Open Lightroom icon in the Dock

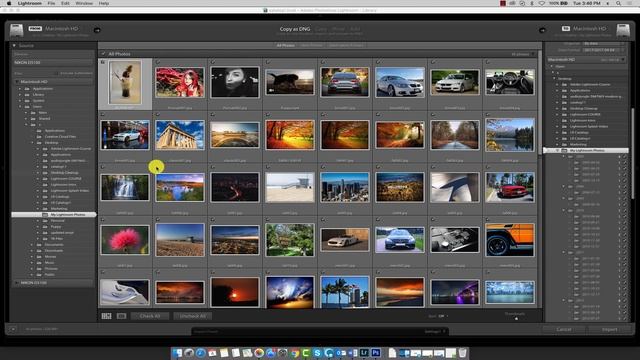[364, 353]
